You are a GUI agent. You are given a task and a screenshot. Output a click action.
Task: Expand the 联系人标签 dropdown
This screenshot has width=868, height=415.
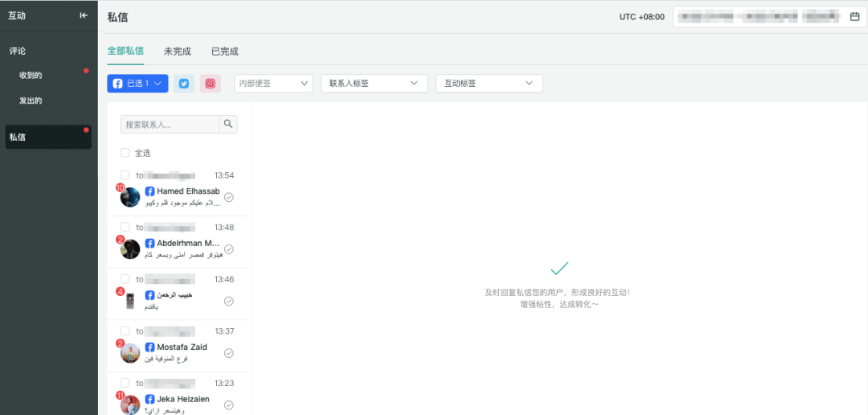point(374,84)
